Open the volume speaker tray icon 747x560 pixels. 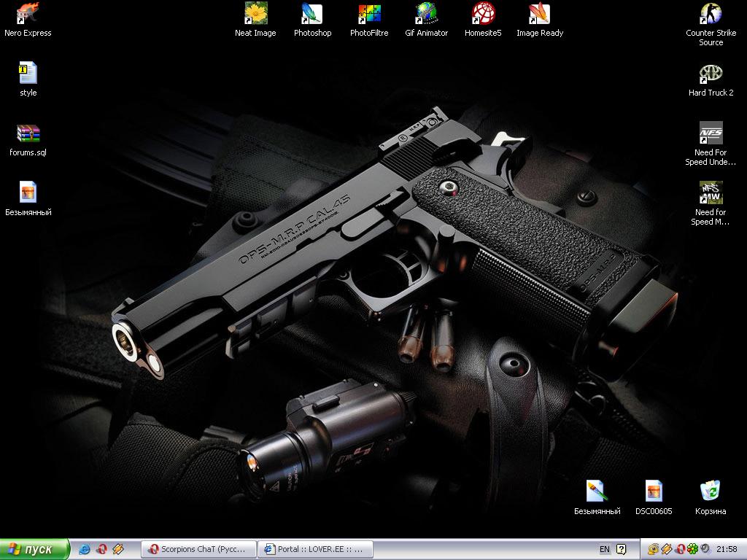click(x=705, y=549)
